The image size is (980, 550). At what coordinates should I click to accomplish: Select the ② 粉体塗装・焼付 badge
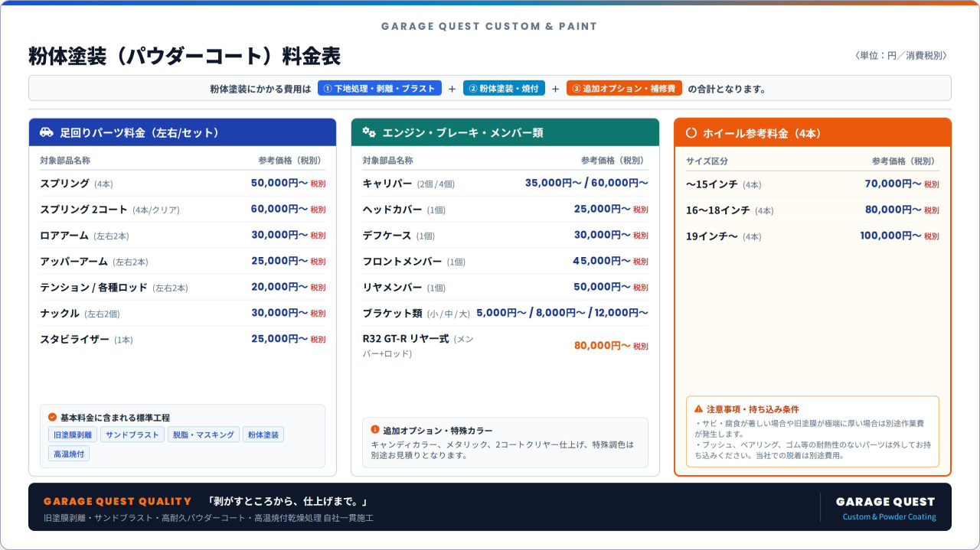click(x=504, y=88)
